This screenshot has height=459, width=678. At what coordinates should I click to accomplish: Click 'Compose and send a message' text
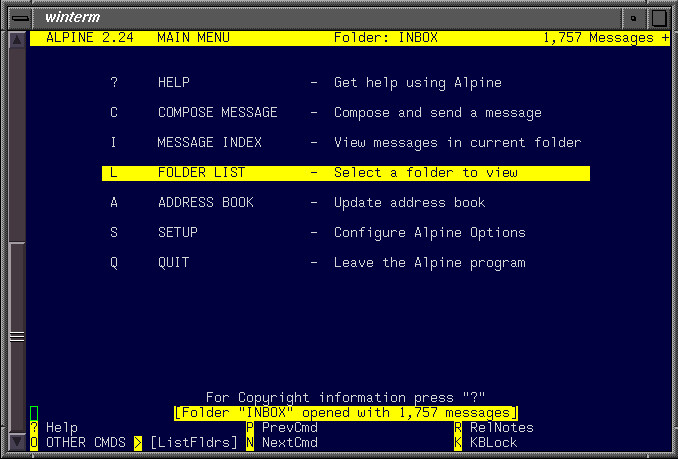(x=438, y=112)
